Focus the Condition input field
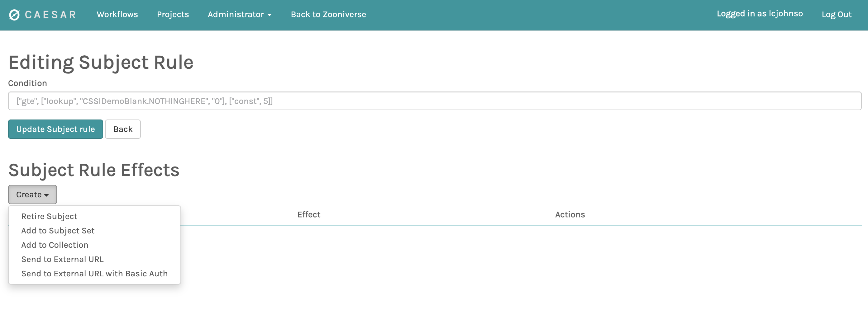The width and height of the screenshot is (868, 333). pos(434,101)
